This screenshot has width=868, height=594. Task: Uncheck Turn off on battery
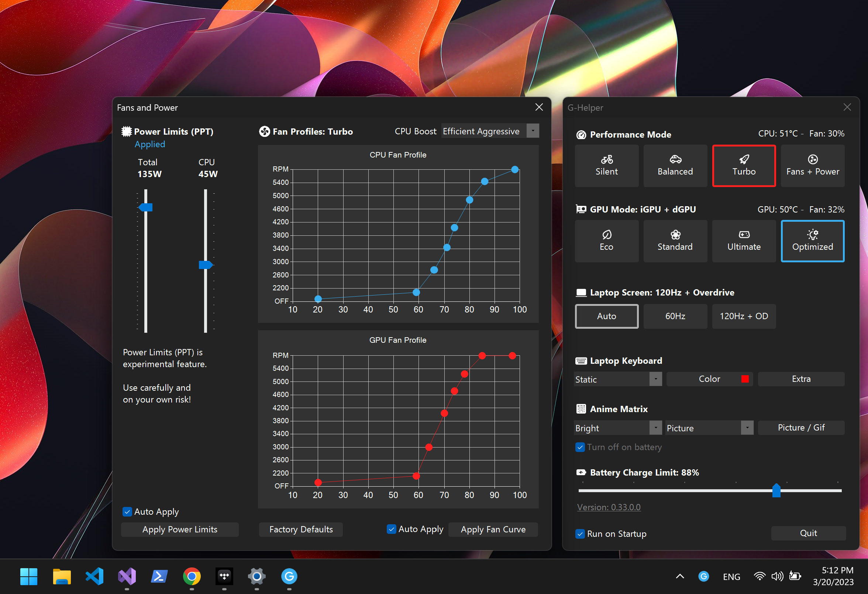[580, 447]
